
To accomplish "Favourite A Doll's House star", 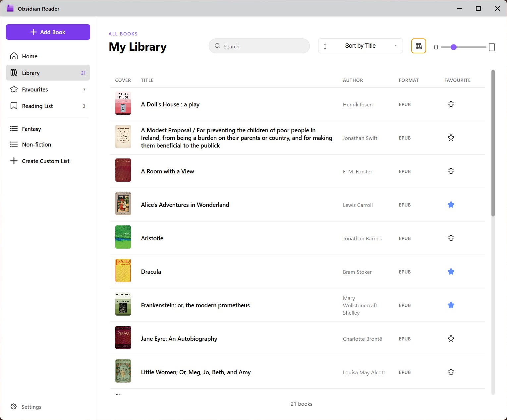I will [x=451, y=104].
